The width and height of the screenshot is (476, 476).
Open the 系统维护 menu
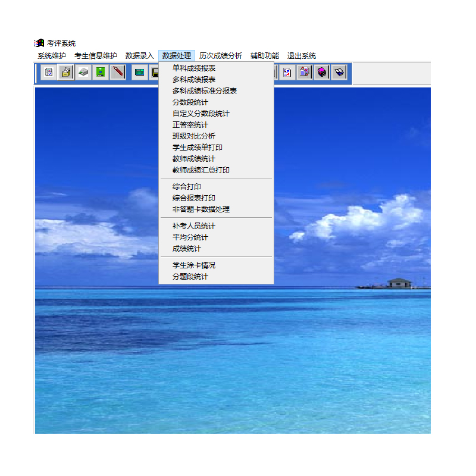(52, 56)
